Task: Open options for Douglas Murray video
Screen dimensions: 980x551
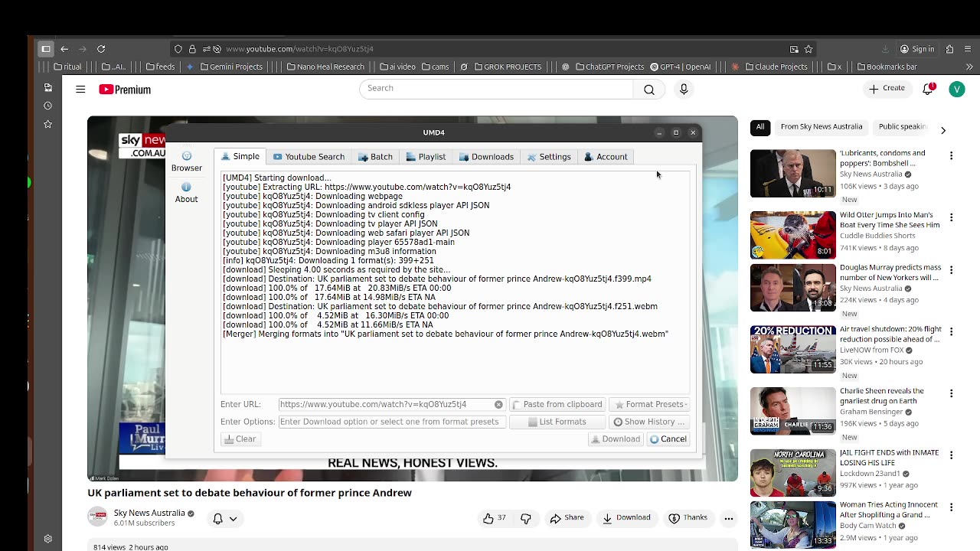Action: tap(951, 270)
